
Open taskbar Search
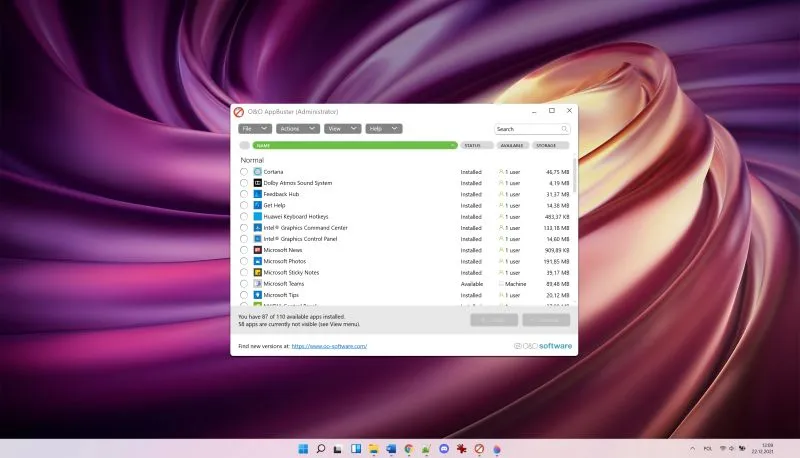(320, 449)
